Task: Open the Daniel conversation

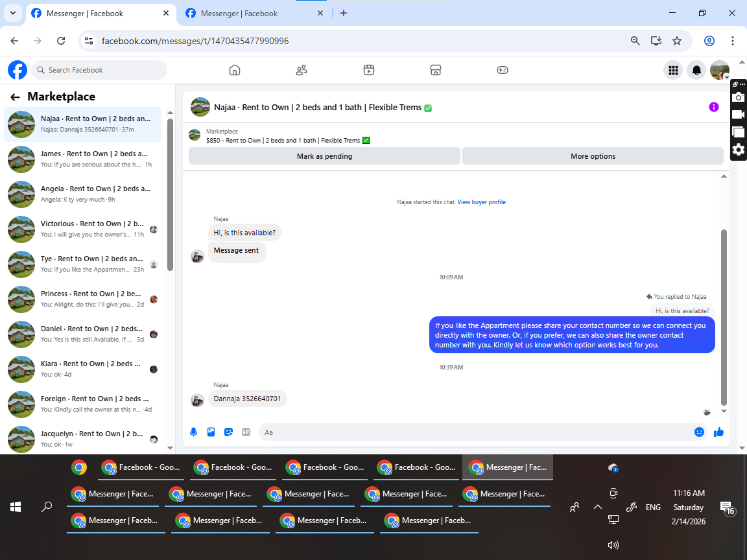Action: click(83, 334)
